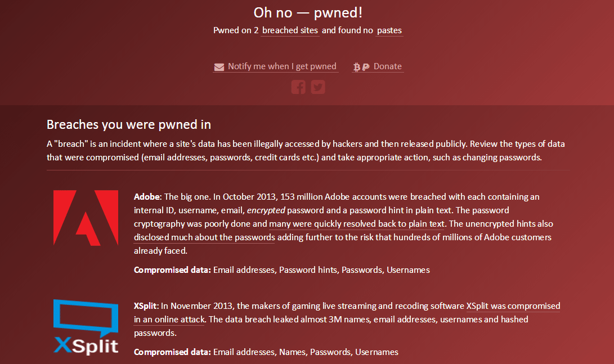Click the italic word 'encrypted'
Image resolution: width=614 pixels, height=364 pixels.
tap(266, 210)
